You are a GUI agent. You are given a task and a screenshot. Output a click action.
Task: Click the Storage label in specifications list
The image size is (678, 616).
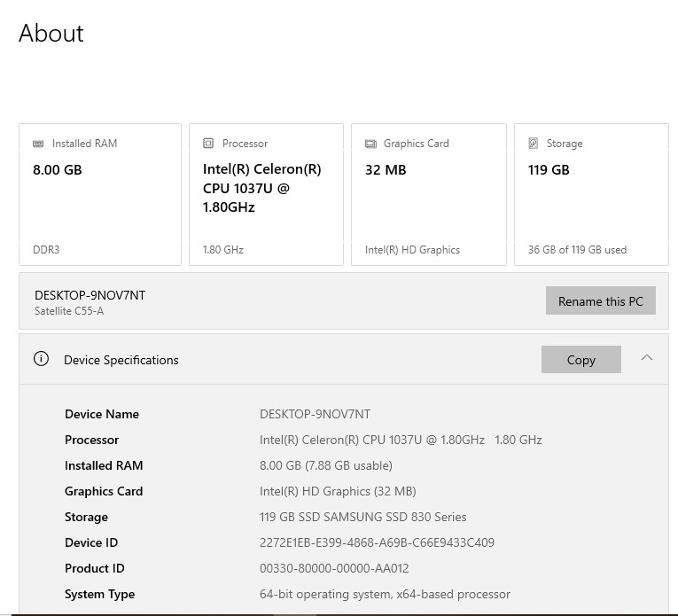pyautogui.click(x=87, y=517)
